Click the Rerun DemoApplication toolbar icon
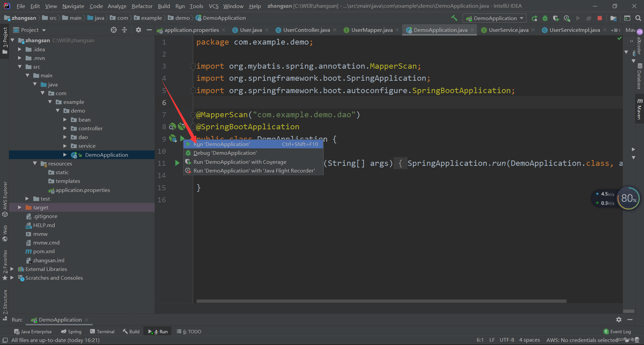The height and width of the screenshot is (345, 644). coord(535,18)
